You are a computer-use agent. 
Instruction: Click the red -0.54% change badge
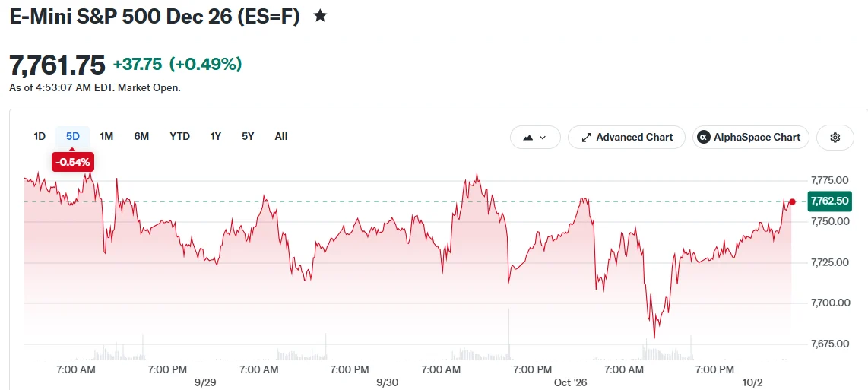point(72,163)
